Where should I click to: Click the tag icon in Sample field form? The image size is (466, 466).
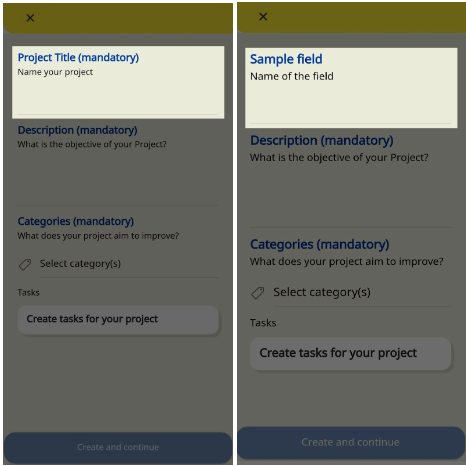coord(258,293)
